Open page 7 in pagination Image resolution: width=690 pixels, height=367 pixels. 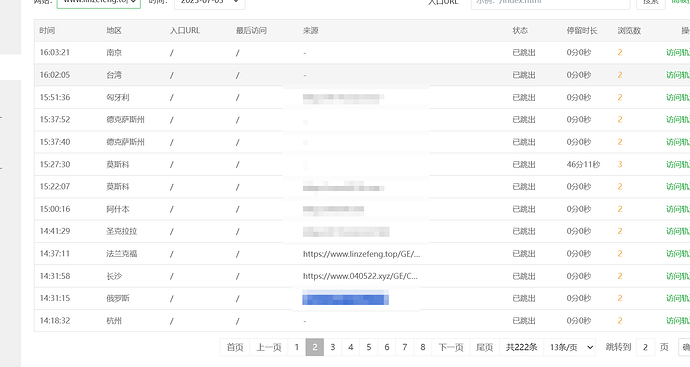405,347
